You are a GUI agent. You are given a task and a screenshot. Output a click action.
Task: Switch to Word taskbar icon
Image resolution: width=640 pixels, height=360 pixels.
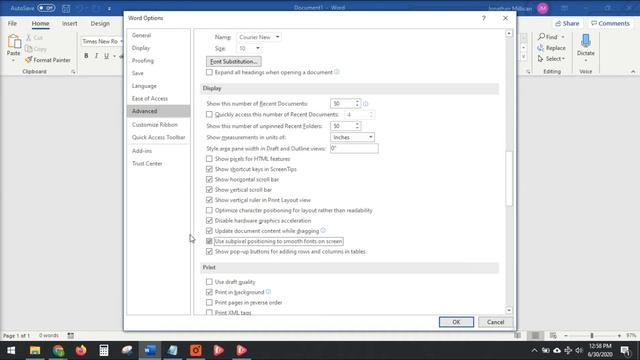150,350
